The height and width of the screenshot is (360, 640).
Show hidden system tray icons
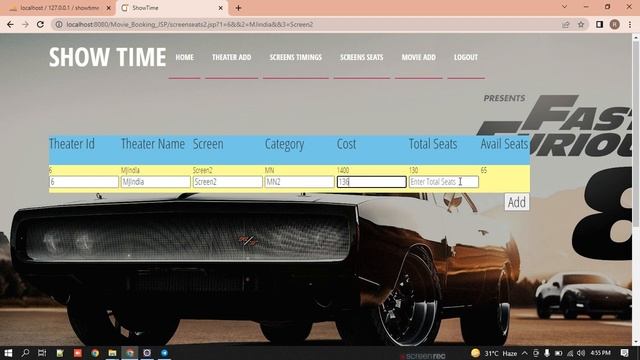click(x=524, y=353)
